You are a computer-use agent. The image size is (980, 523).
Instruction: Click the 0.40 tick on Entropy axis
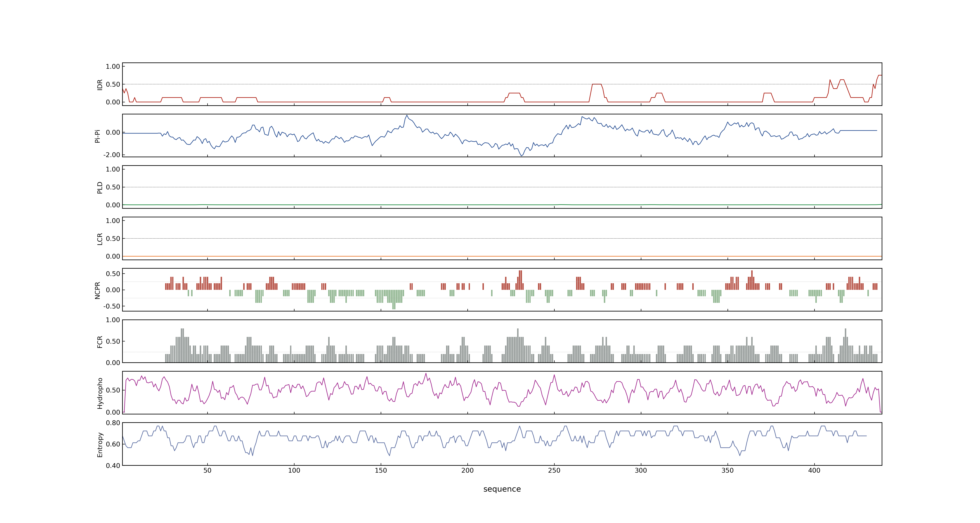pyautogui.click(x=113, y=466)
